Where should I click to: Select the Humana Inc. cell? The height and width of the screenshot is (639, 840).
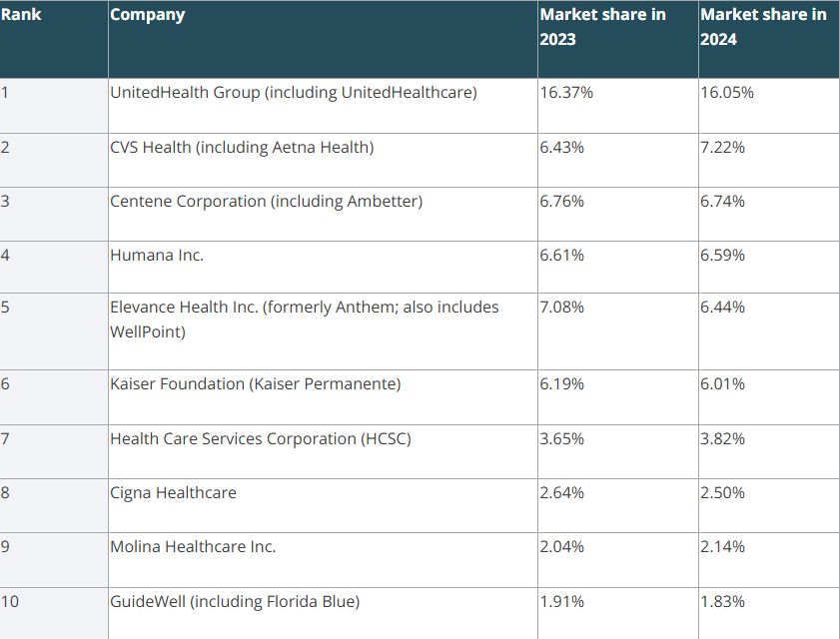click(157, 256)
